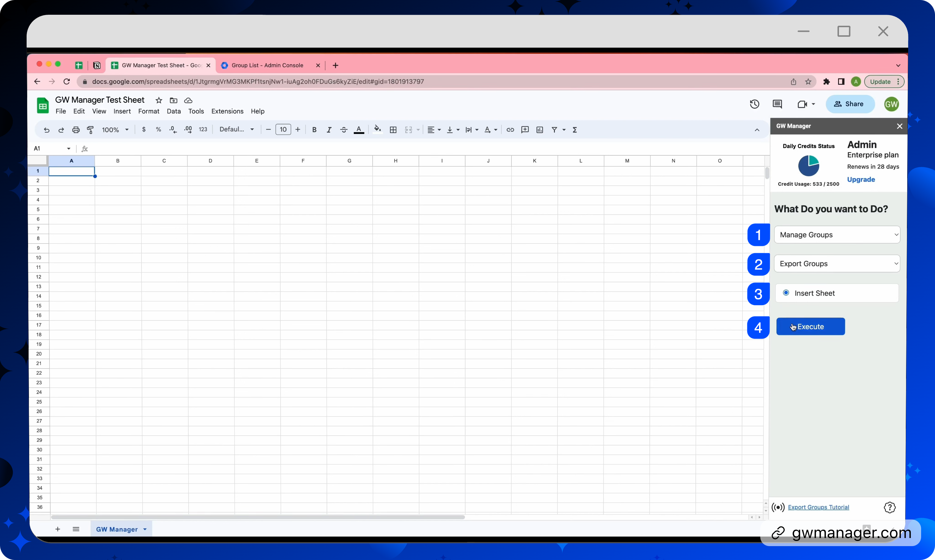Toggle strikethrough formatting
Image resolution: width=935 pixels, height=560 pixels.
[x=344, y=130]
